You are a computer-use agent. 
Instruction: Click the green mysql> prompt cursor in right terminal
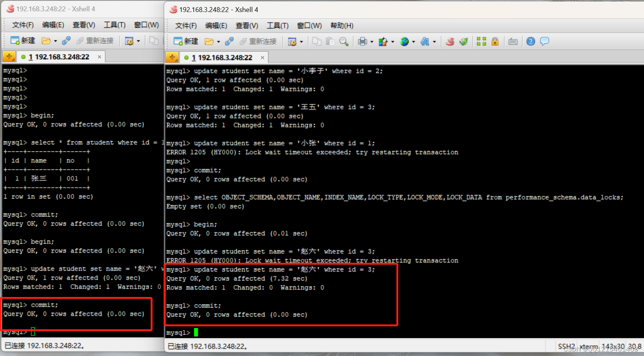click(196, 332)
